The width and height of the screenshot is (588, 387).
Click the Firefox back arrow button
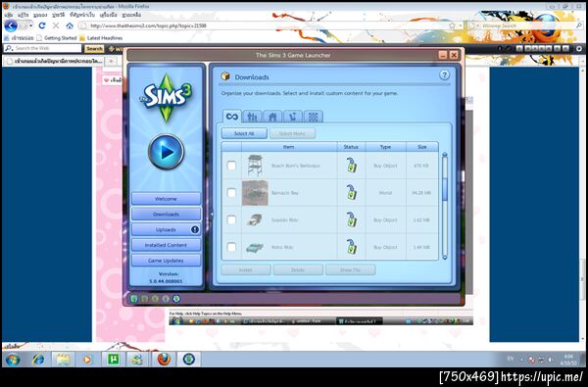tap(11, 25)
